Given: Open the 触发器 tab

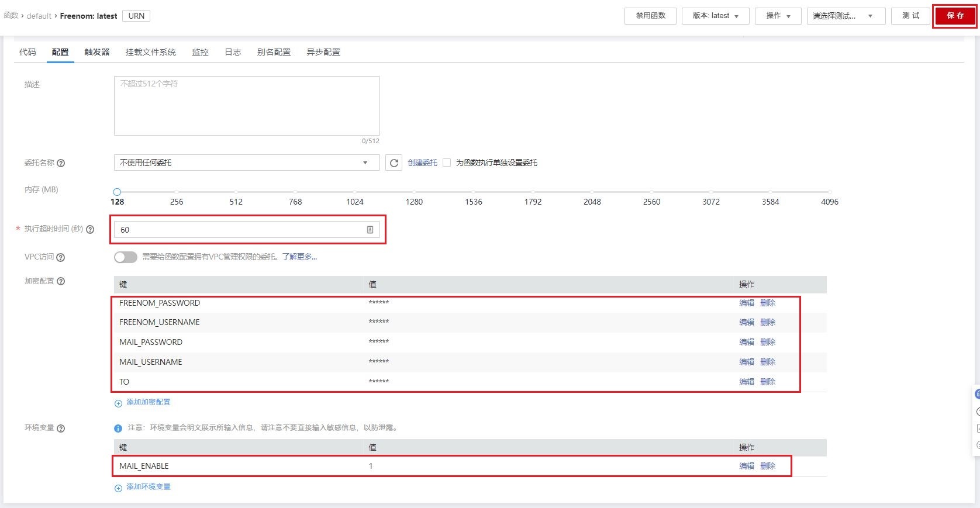Looking at the screenshot, I should pyautogui.click(x=97, y=52).
